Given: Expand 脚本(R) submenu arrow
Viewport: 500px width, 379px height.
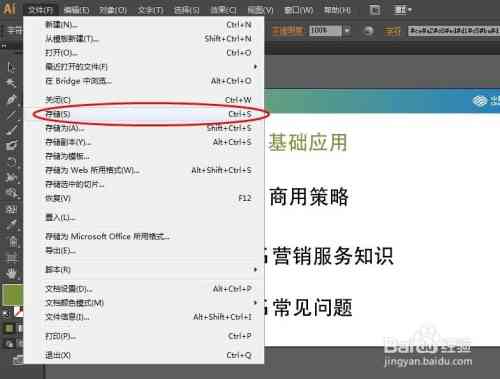Looking at the screenshot, I should (x=255, y=269).
